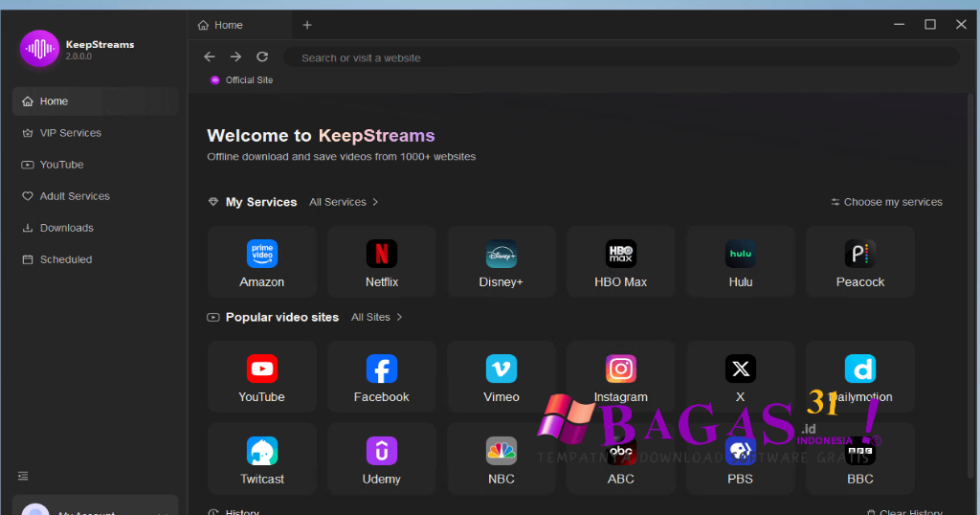Open the Official Site bookmark
This screenshot has height=515, width=980.
coord(242,80)
